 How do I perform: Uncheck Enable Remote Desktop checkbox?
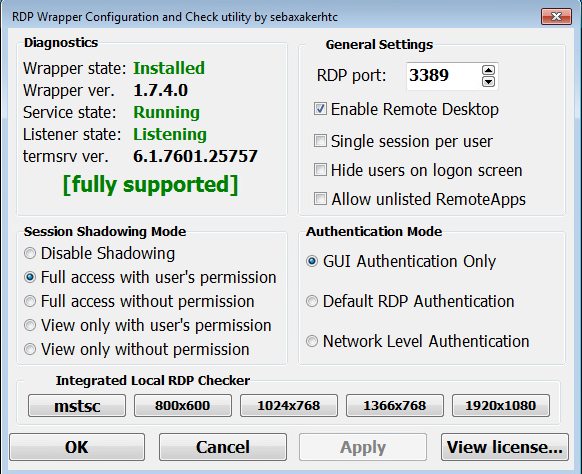click(320, 109)
